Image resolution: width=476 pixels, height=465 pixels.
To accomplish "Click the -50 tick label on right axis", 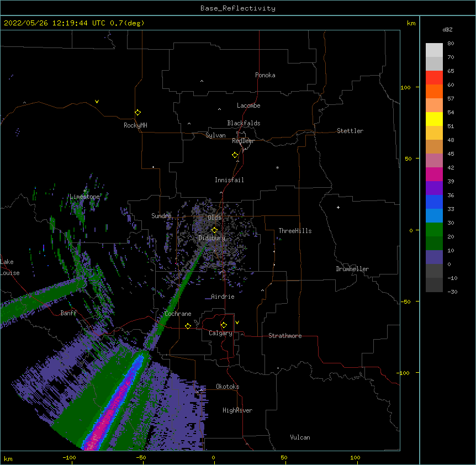I will point(405,302).
